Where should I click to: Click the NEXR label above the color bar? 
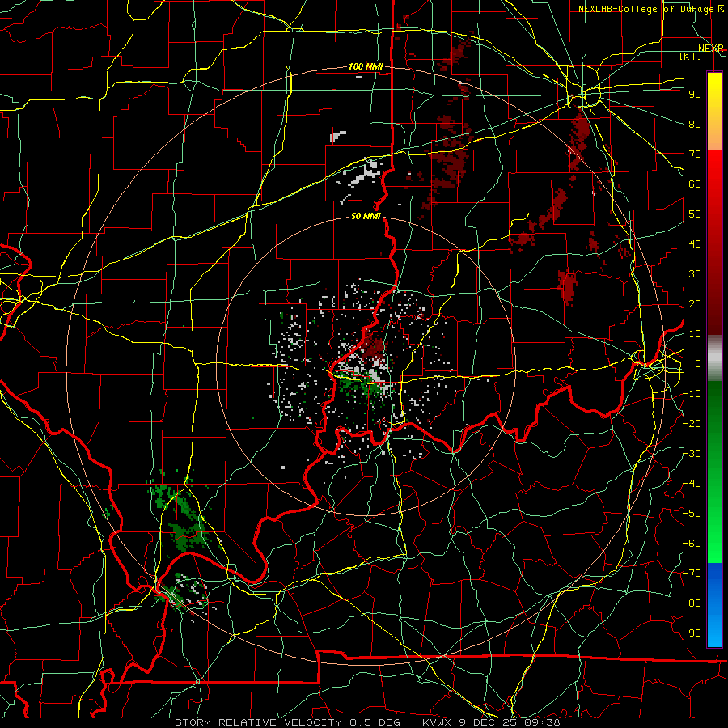click(x=710, y=49)
